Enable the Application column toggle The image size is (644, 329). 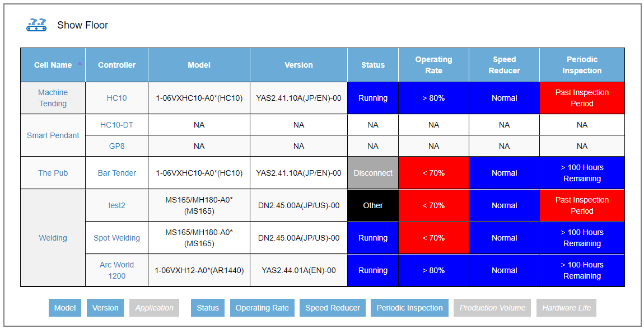(x=155, y=308)
